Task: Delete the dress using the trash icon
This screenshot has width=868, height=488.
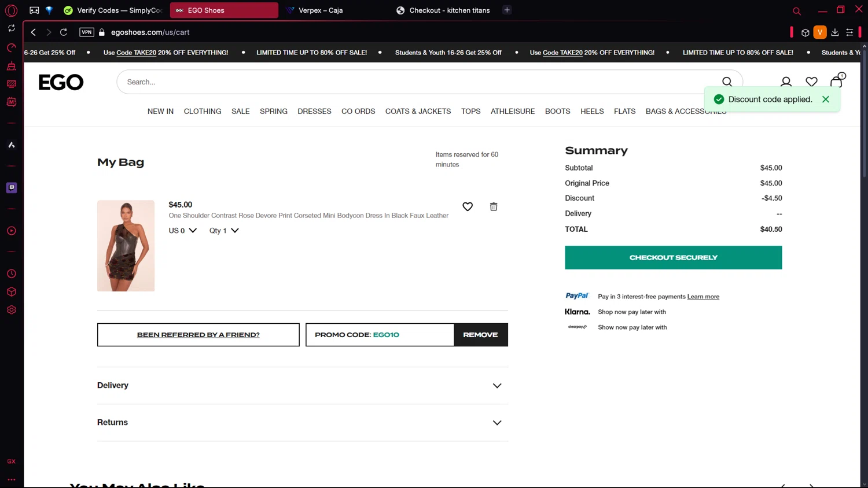Action: [494, 206]
